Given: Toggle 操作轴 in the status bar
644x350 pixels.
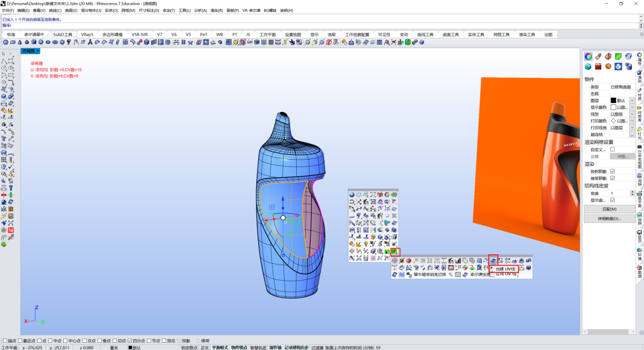Looking at the screenshot, I should coord(275,348).
